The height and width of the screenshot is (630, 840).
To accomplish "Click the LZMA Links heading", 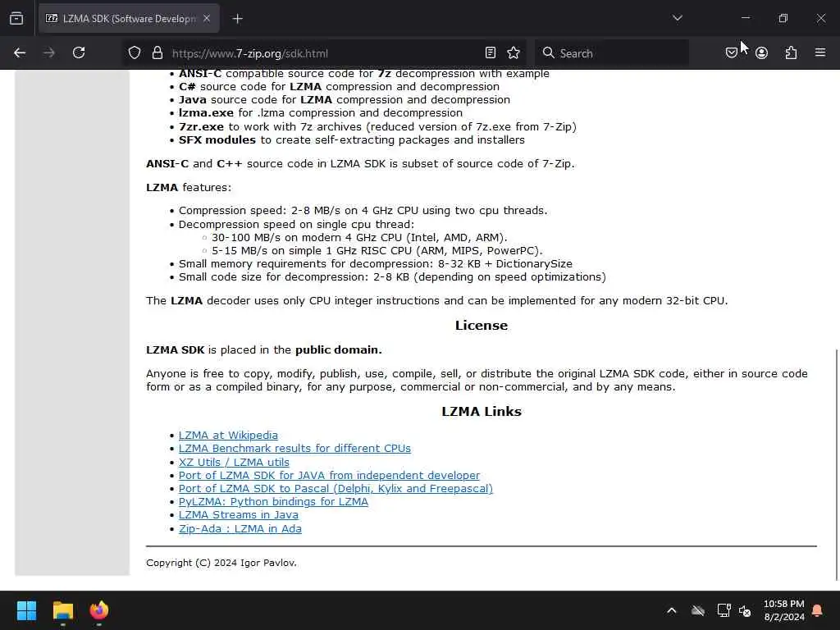I will (x=481, y=412).
